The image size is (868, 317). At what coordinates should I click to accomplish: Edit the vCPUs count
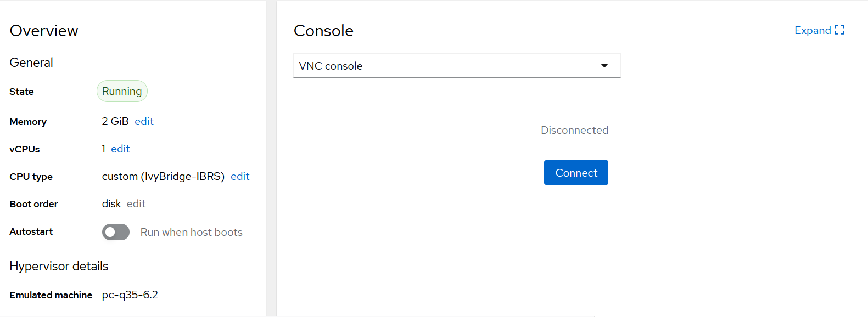(120, 149)
